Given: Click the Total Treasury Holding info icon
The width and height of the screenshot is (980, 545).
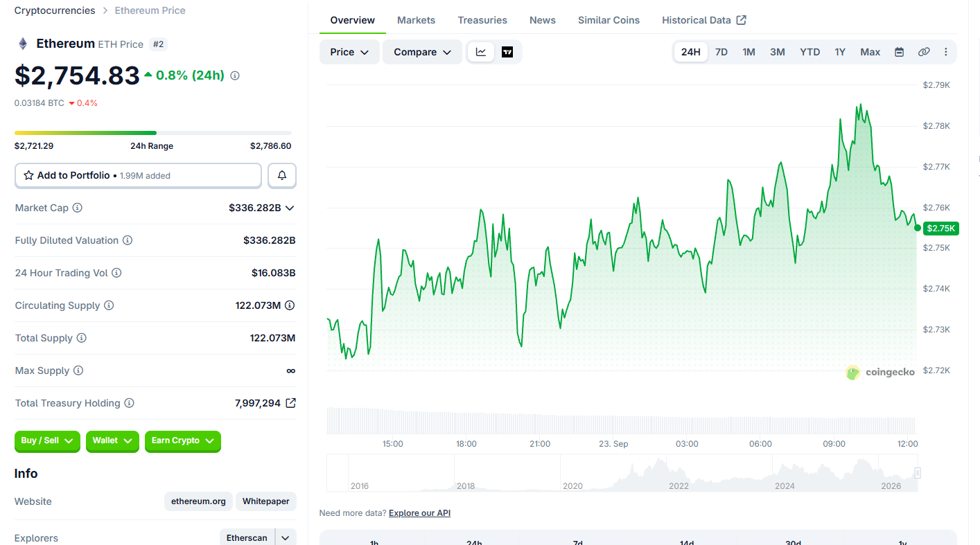Looking at the screenshot, I should point(129,403).
